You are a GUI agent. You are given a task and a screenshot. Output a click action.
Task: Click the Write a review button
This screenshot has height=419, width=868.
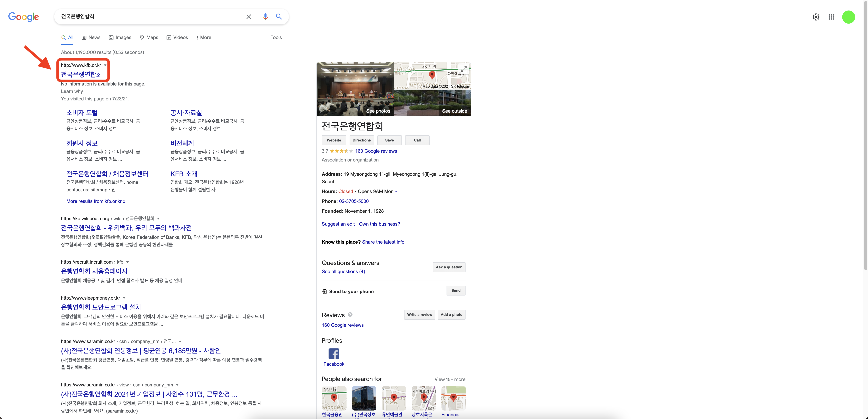pos(420,315)
